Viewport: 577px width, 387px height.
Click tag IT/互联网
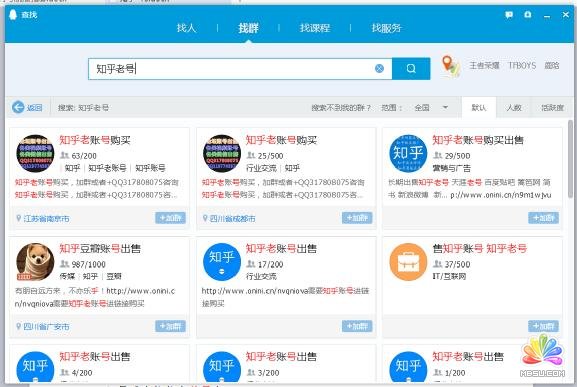[x=449, y=276]
